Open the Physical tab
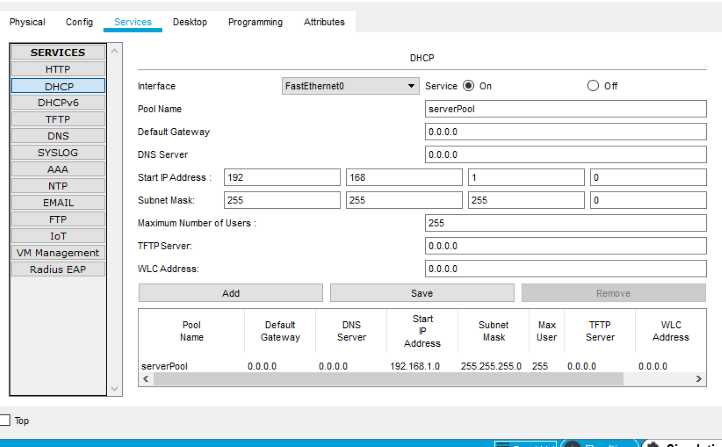722x447 pixels. [27, 22]
